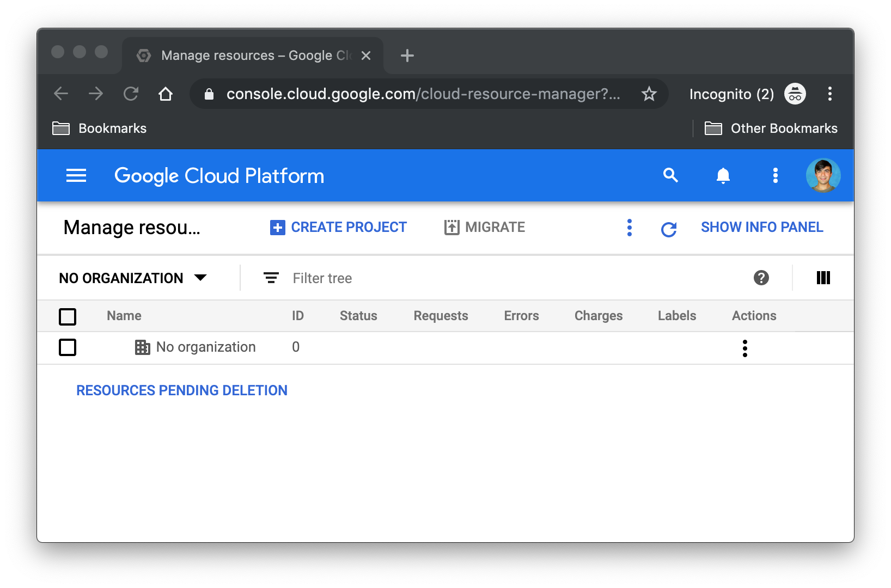Expand the NO ORGANIZATION dropdown
This screenshot has width=891, height=588.
pos(133,278)
